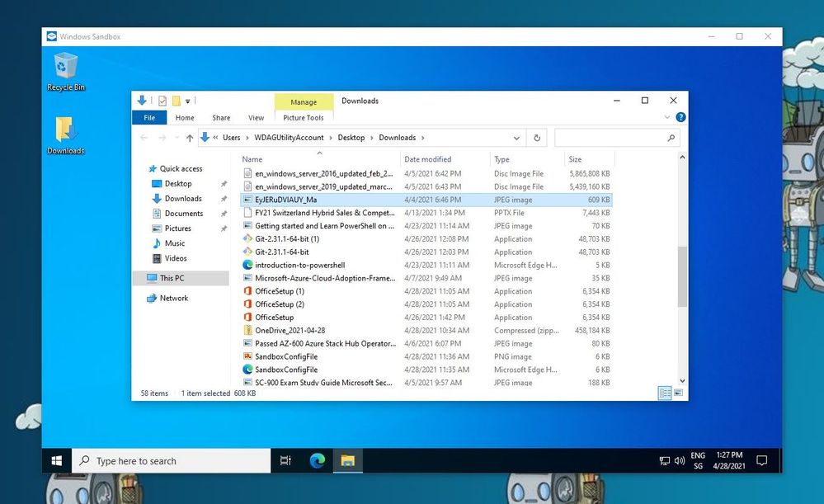Click Downloads in the address breadcrumb
Screen dimensions: 824x504
tap(398, 138)
